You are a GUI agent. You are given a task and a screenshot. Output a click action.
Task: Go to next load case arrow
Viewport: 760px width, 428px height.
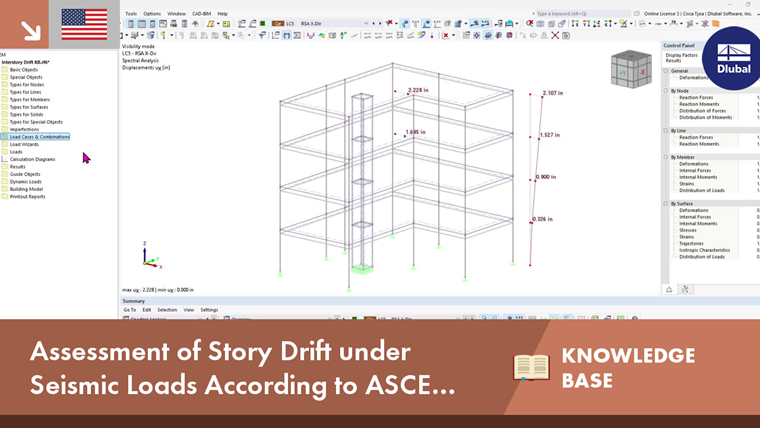click(380, 23)
